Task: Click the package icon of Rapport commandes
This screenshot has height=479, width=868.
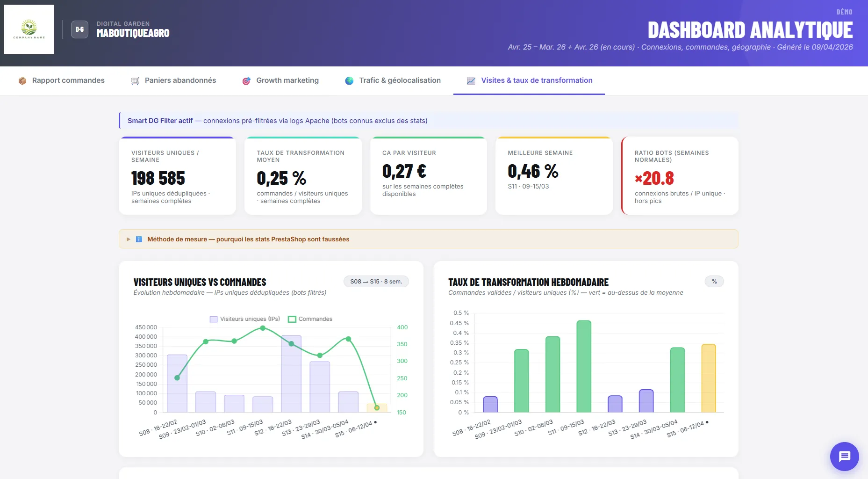Action: tap(22, 80)
